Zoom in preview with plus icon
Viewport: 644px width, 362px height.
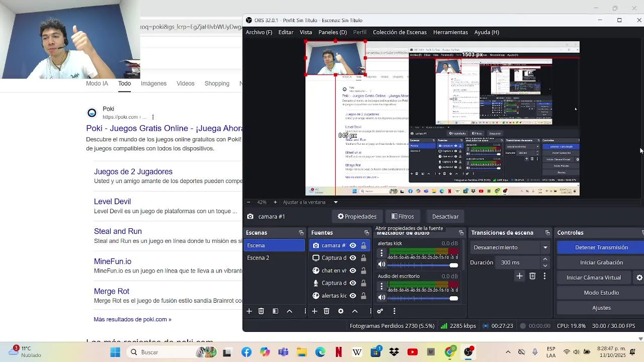click(275, 202)
